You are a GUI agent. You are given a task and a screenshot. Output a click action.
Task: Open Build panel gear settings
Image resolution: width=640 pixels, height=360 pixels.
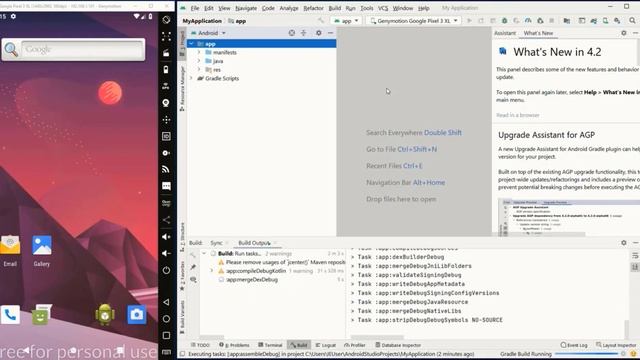624,242
